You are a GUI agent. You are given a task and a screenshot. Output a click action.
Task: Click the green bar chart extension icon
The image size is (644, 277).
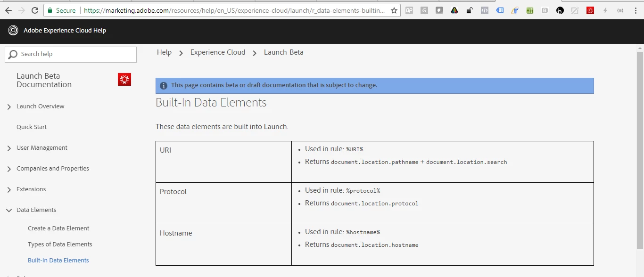click(530, 10)
